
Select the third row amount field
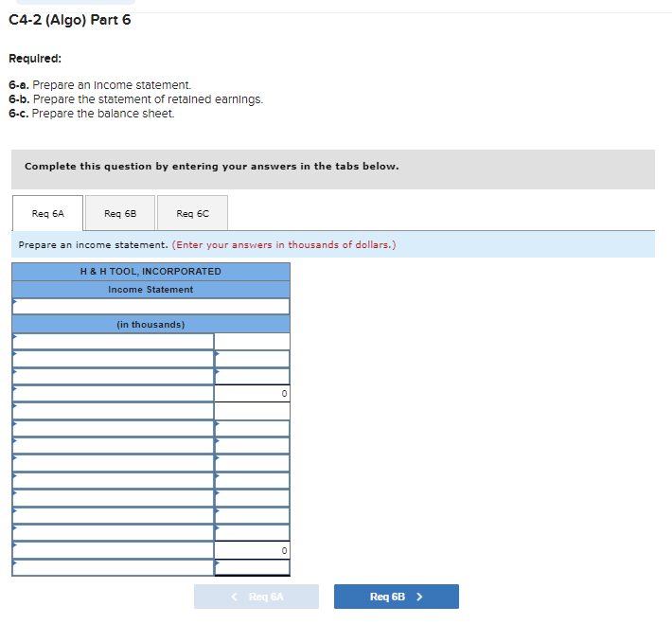pos(252,377)
